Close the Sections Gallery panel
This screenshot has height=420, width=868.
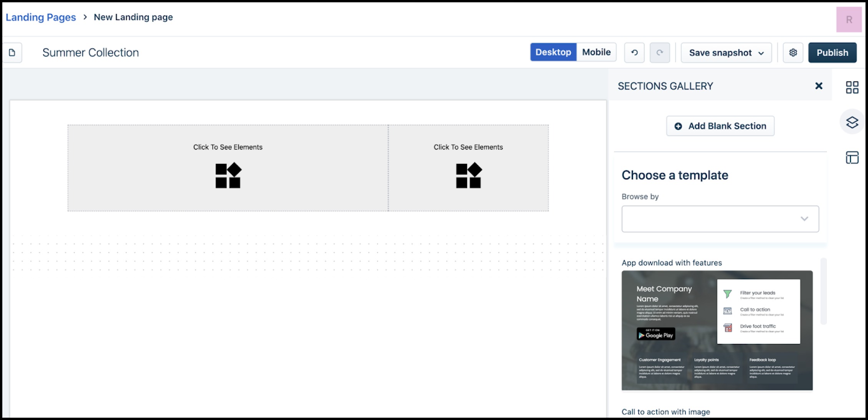tap(819, 86)
